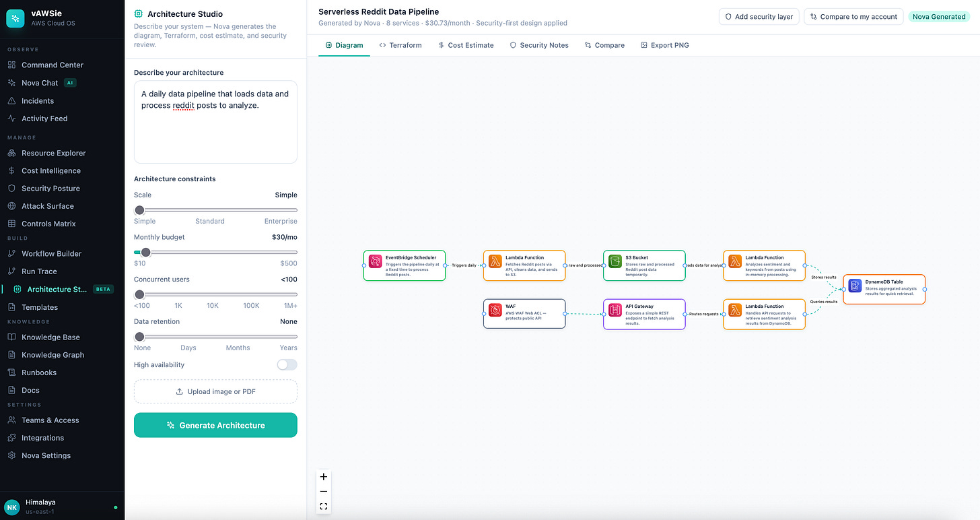Click the DynamoDB Table node icon

[855, 286]
